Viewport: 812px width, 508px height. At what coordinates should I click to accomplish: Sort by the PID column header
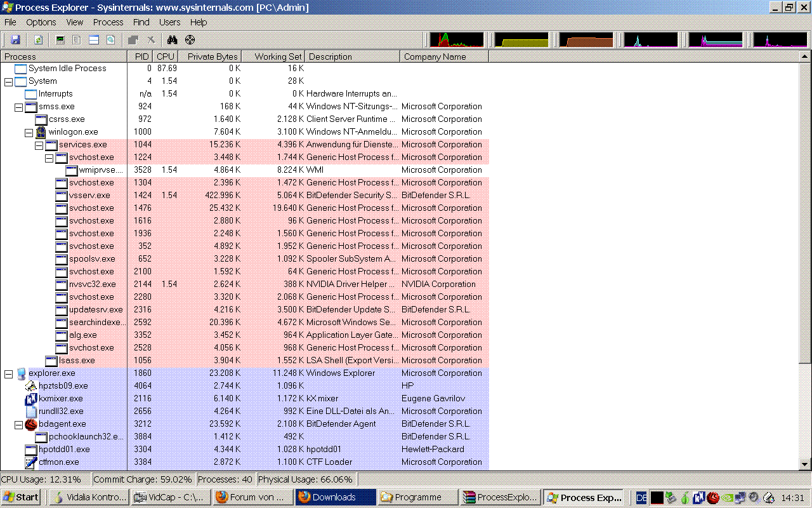[x=140, y=57]
